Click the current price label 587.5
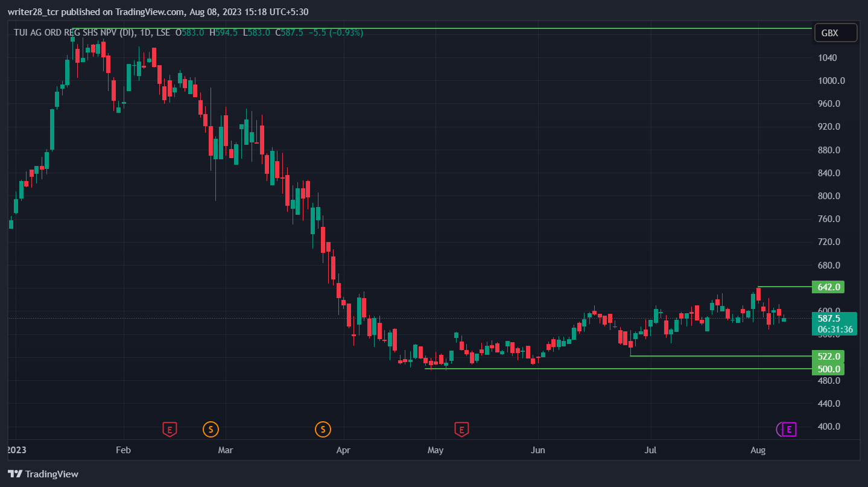 click(x=835, y=323)
